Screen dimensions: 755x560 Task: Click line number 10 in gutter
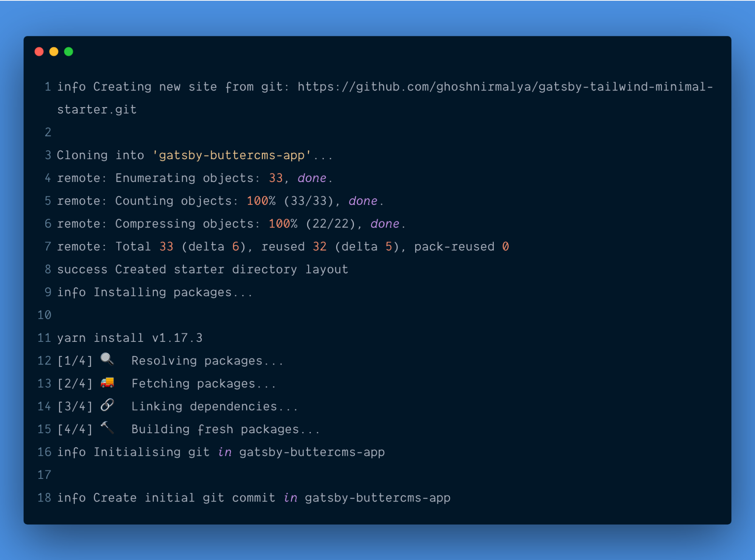coord(44,315)
